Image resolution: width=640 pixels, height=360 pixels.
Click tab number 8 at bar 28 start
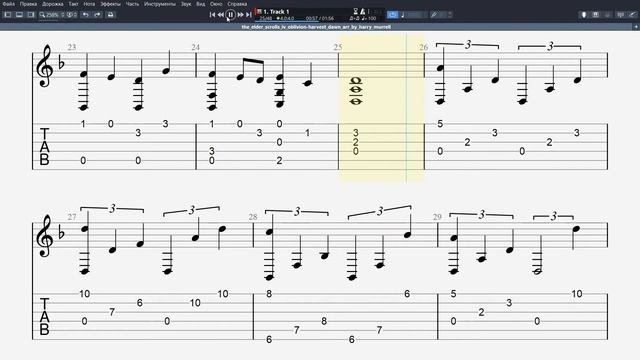pyautogui.click(x=269, y=294)
